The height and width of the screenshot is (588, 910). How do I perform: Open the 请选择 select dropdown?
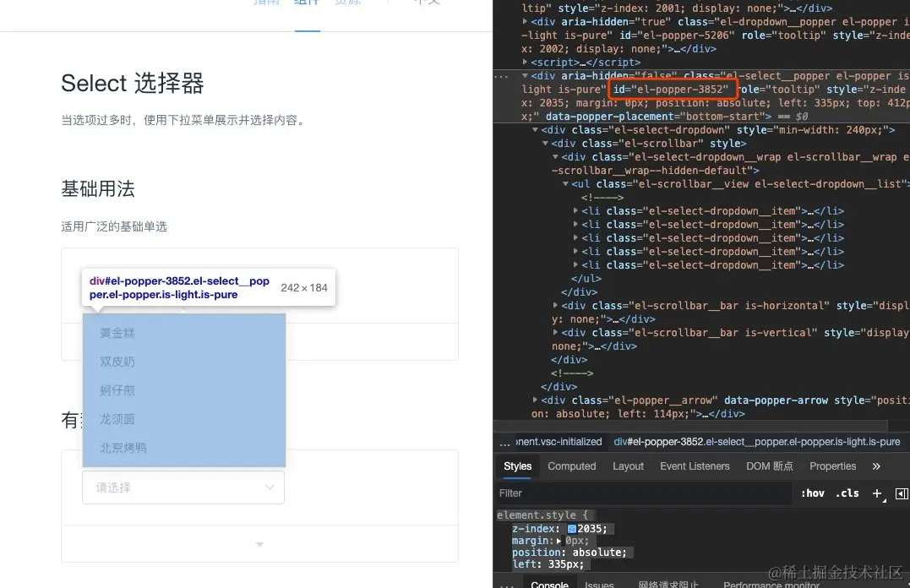coord(183,487)
